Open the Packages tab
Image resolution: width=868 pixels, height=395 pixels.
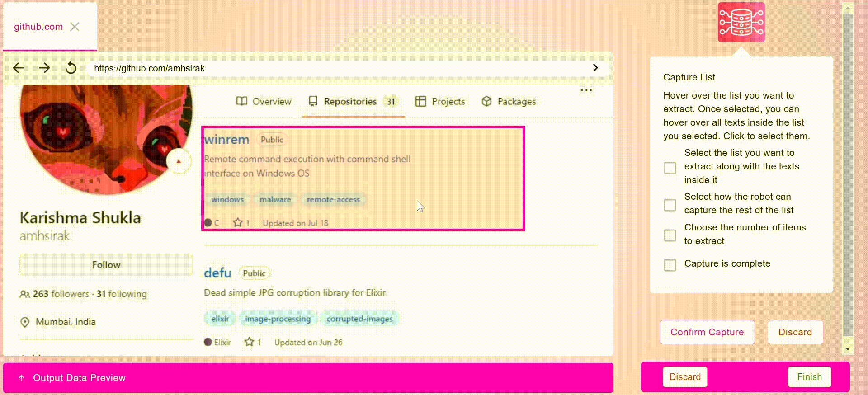coord(509,101)
